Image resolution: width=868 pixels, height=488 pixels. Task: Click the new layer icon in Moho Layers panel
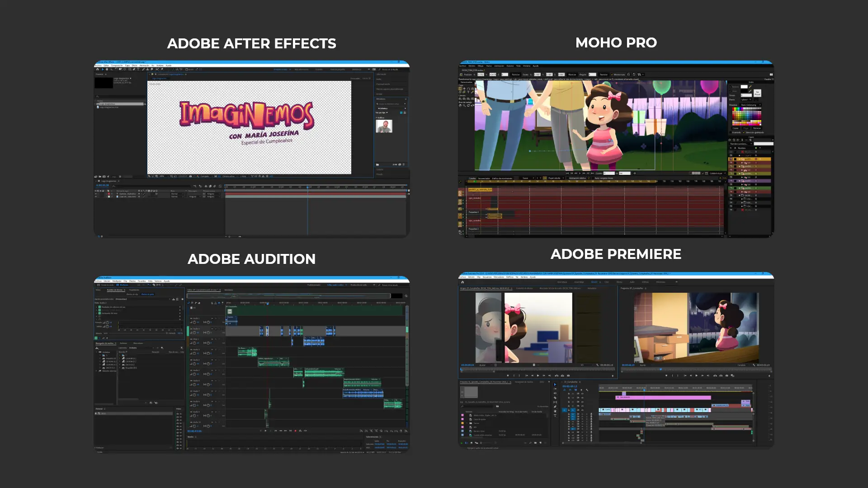[x=730, y=140]
